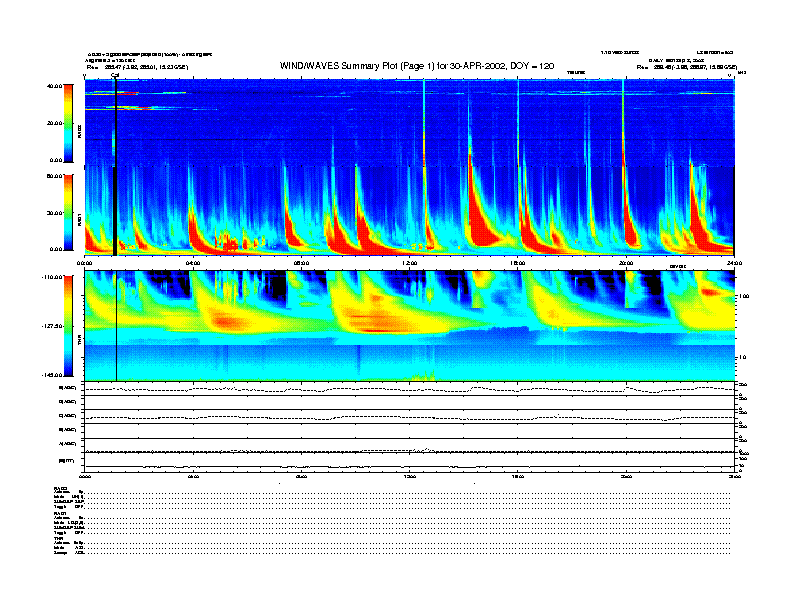Click the top ADC line plot row
The height and width of the screenshot is (612, 792).
[410, 388]
